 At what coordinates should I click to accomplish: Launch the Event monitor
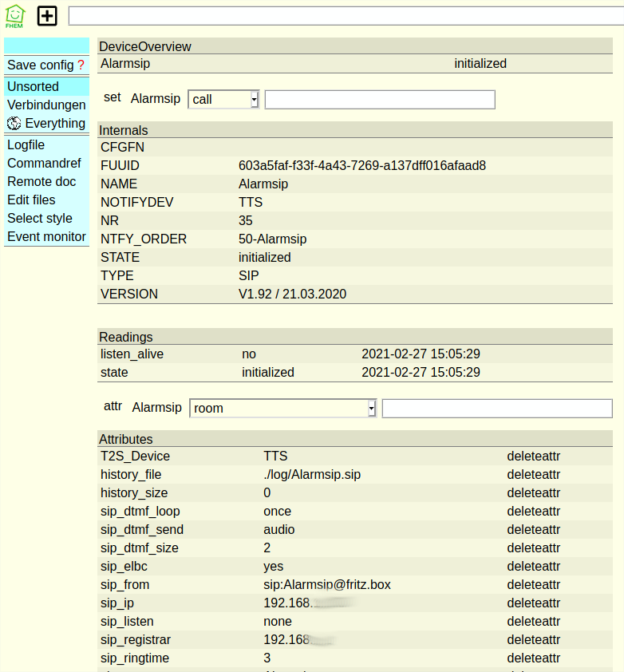[x=46, y=237]
